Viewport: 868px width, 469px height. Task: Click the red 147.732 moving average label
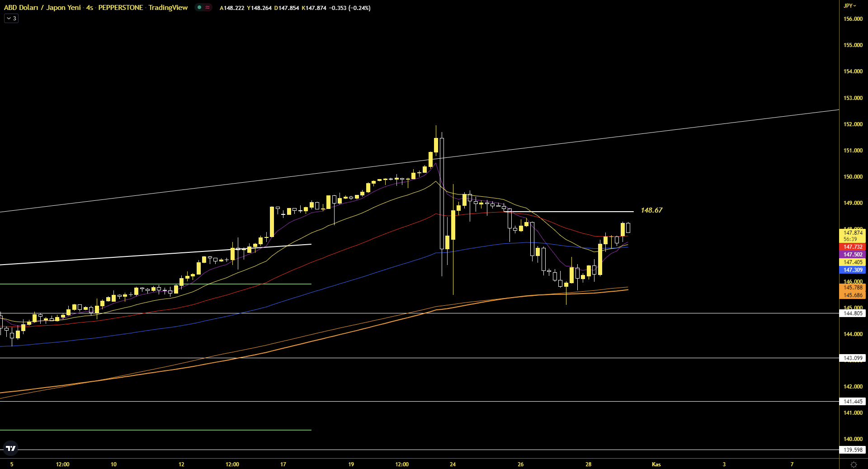point(853,247)
